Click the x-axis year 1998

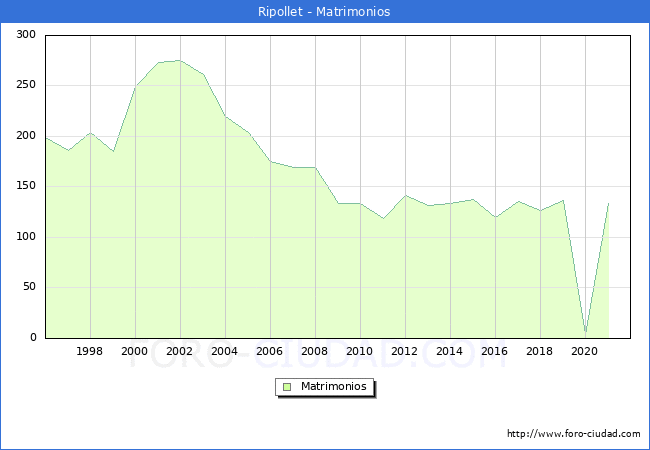(x=90, y=351)
